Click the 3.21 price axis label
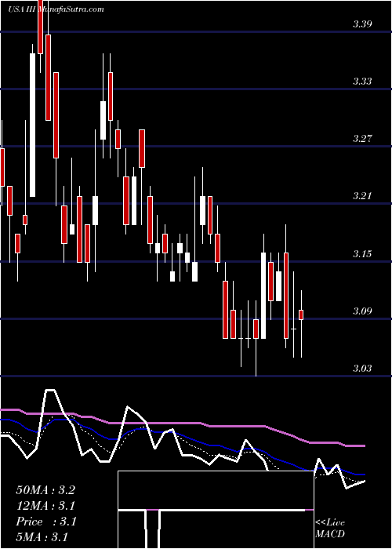392x549 pixels. (x=362, y=196)
